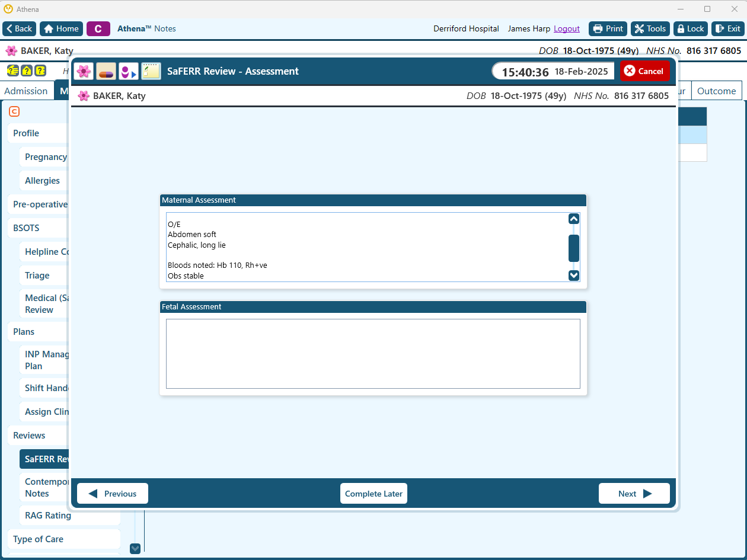
Task: Exit the Athena application
Action: tap(727, 28)
